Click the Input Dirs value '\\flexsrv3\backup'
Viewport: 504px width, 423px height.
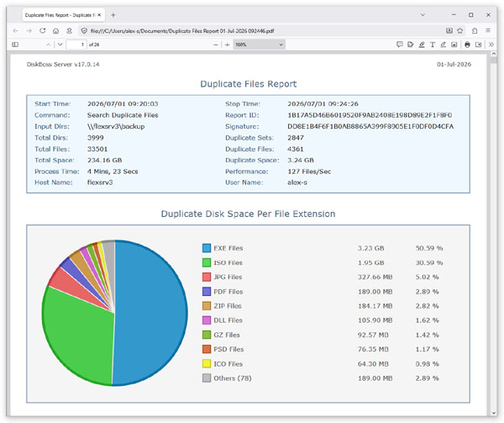pyautogui.click(x=116, y=126)
